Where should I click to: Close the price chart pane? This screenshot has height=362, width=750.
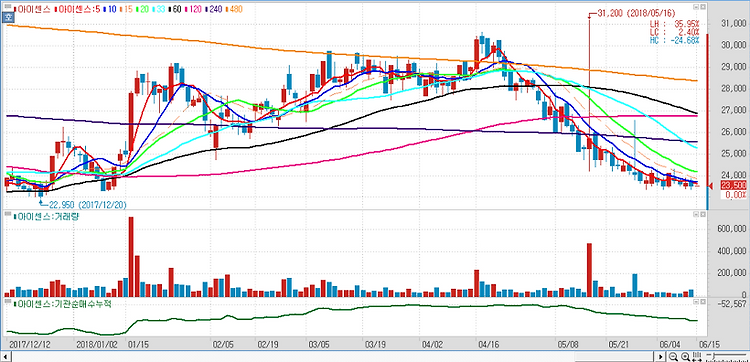pos(703,7)
